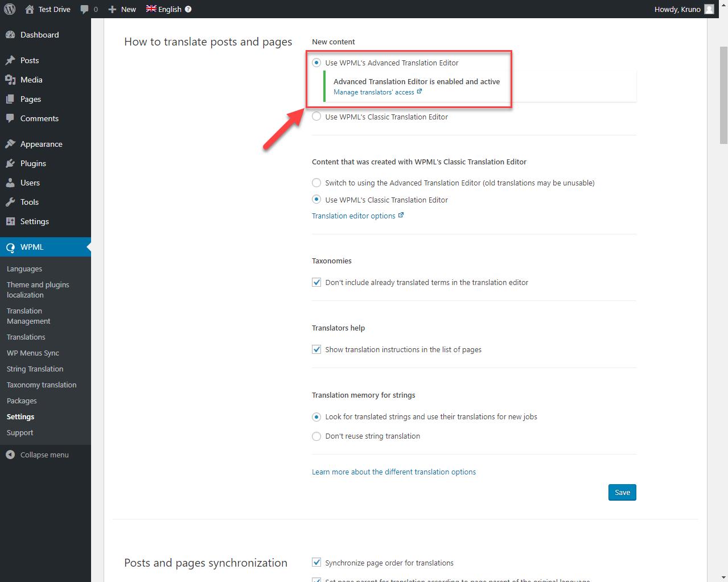Click the Tools wrench icon
The image size is (728, 582).
(x=10, y=202)
